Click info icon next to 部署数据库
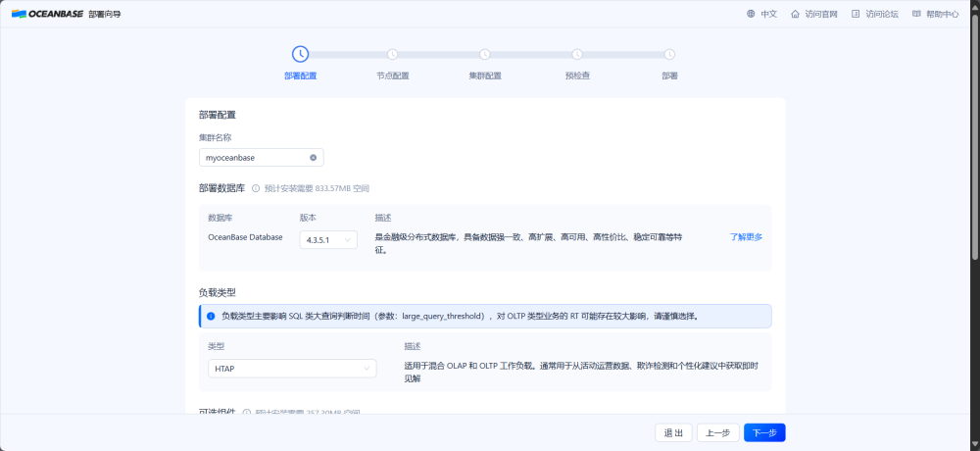 click(256, 188)
